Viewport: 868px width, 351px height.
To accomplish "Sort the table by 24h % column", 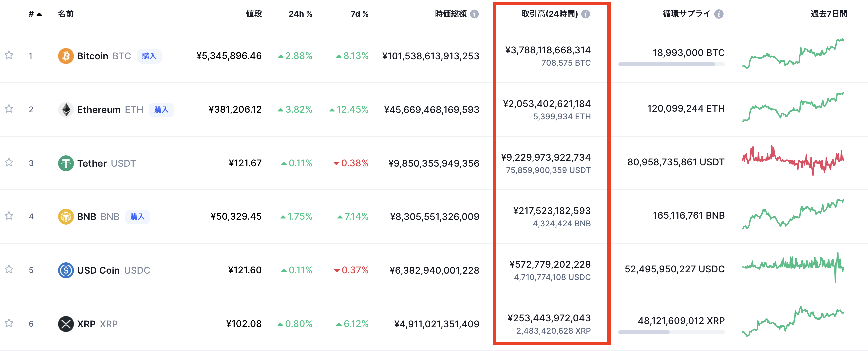I will [x=300, y=14].
